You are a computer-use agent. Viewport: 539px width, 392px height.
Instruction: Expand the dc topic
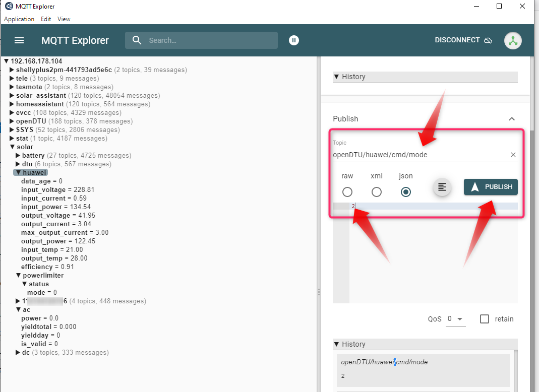18,353
